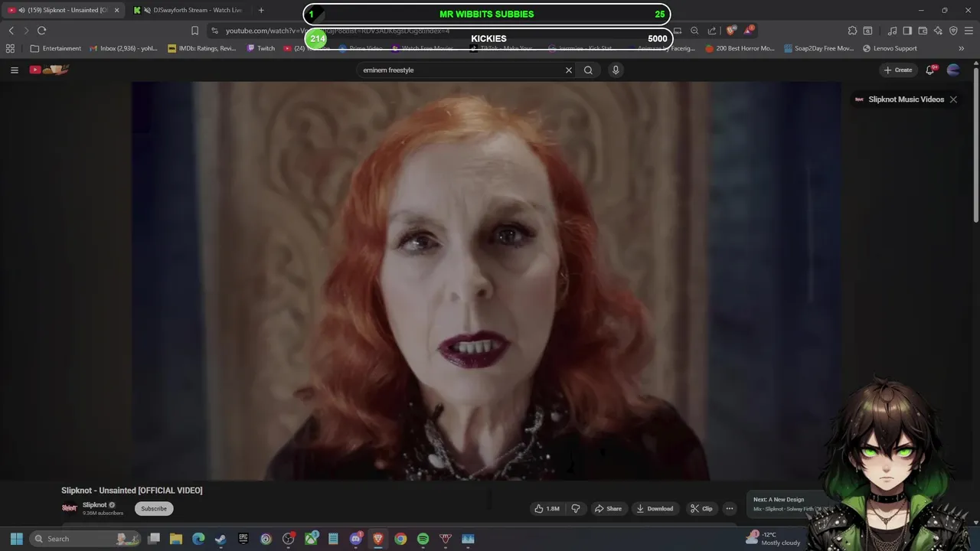The height and width of the screenshot is (551, 980).
Task: Open File Explorer from the taskbar
Action: (x=176, y=539)
